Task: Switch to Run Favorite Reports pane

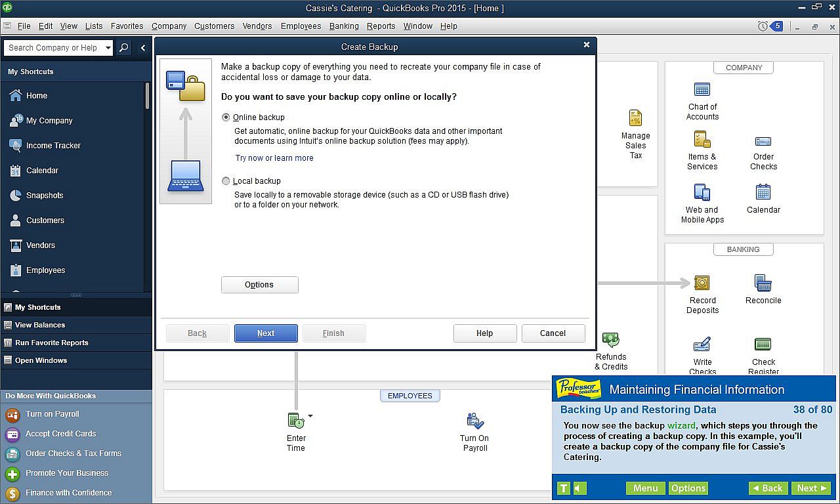Action: pyautogui.click(x=76, y=343)
